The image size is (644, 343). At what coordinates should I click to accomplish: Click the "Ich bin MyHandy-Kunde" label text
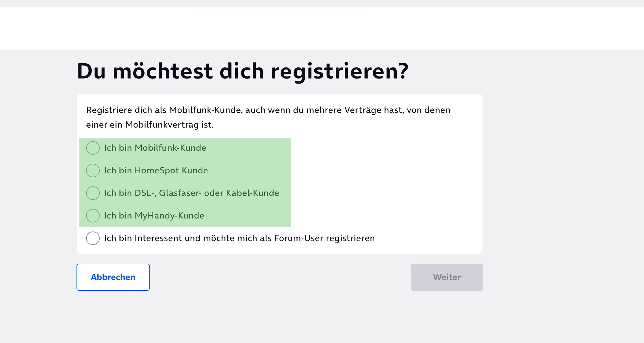tap(154, 216)
